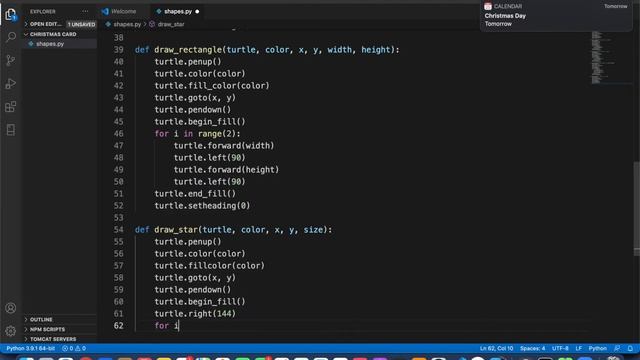Open the Search view icon
This screenshot has height=360, width=640.
point(11,37)
